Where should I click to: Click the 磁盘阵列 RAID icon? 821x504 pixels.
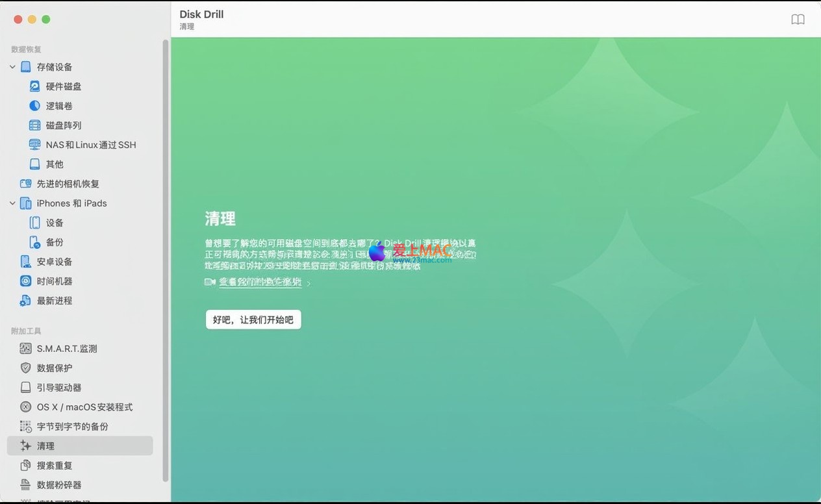34,125
